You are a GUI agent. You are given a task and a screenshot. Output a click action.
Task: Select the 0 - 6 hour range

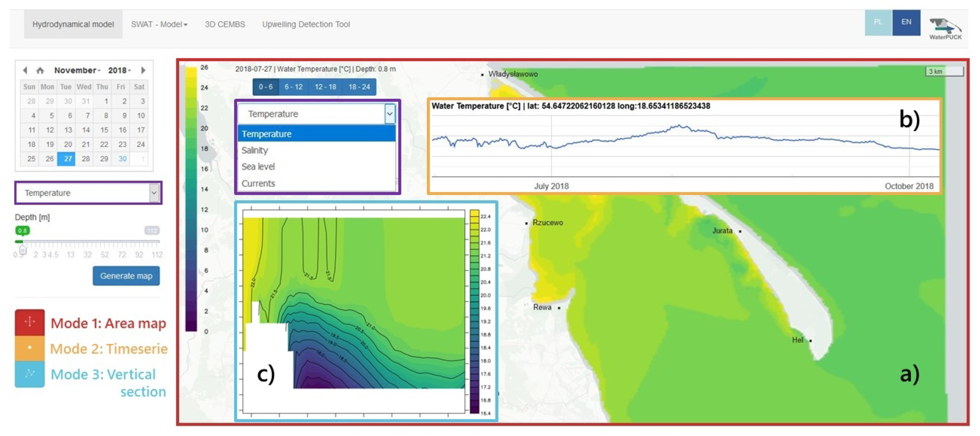coord(265,87)
